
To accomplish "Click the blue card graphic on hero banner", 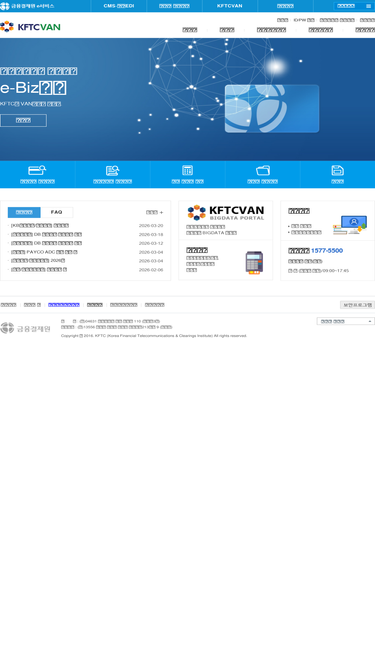I will [272, 108].
